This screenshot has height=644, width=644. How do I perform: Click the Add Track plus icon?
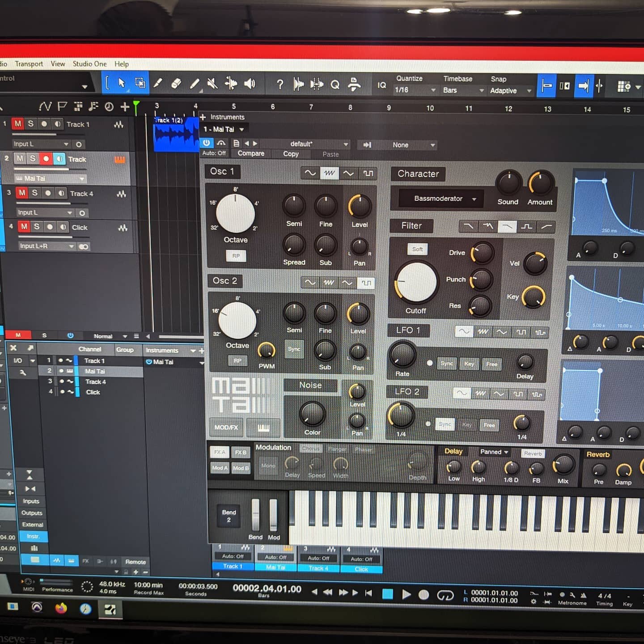click(125, 106)
